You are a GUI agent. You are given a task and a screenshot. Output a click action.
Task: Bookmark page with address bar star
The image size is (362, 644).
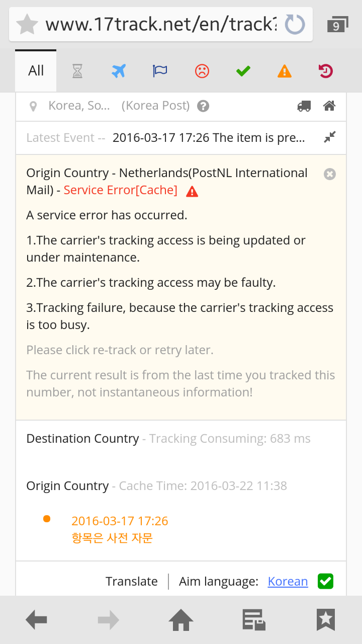click(x=27, y=24)
